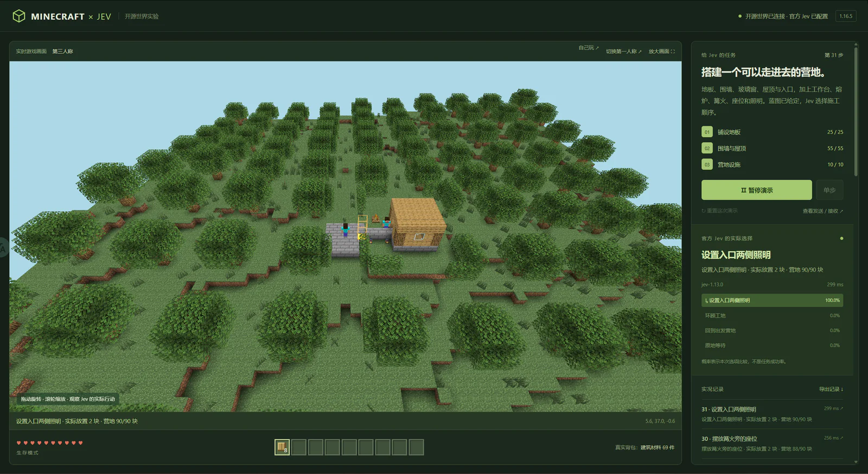Click the Minecraft cube logo icon
Viewport: 868px width, 474px height.
pos(19,16)
